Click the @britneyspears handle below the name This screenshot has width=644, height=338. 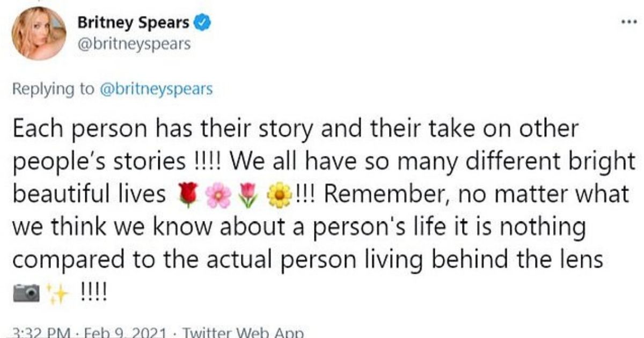coord(134,44)
